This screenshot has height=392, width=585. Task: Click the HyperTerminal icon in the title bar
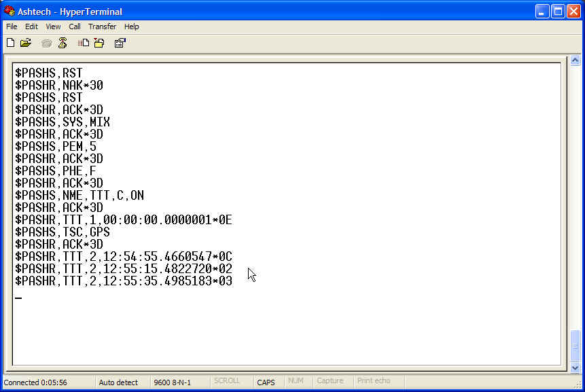10,11
